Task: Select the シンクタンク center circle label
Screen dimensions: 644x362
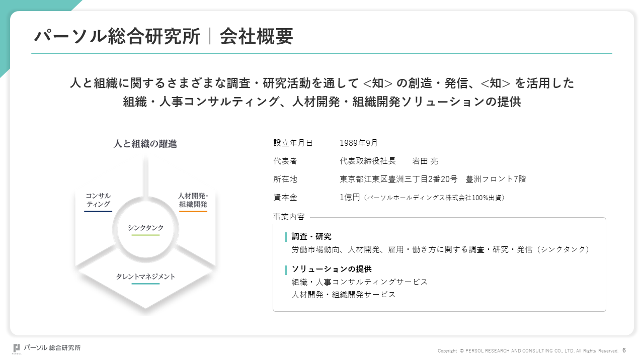Action: click(x=145, y=228)
